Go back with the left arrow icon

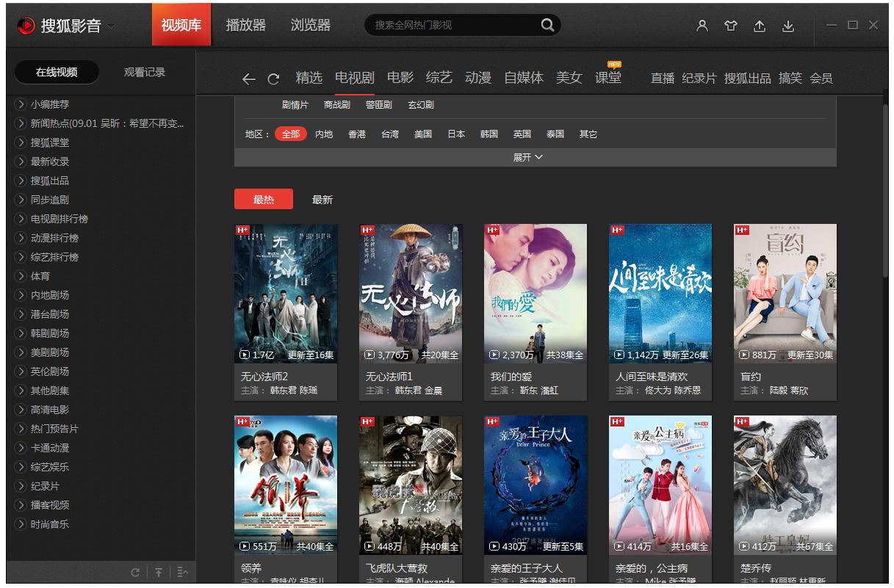tap(249, 79)
